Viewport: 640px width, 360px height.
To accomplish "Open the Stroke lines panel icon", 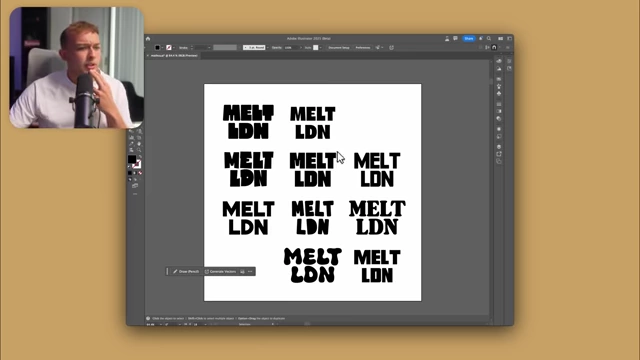I will [499, 104].
